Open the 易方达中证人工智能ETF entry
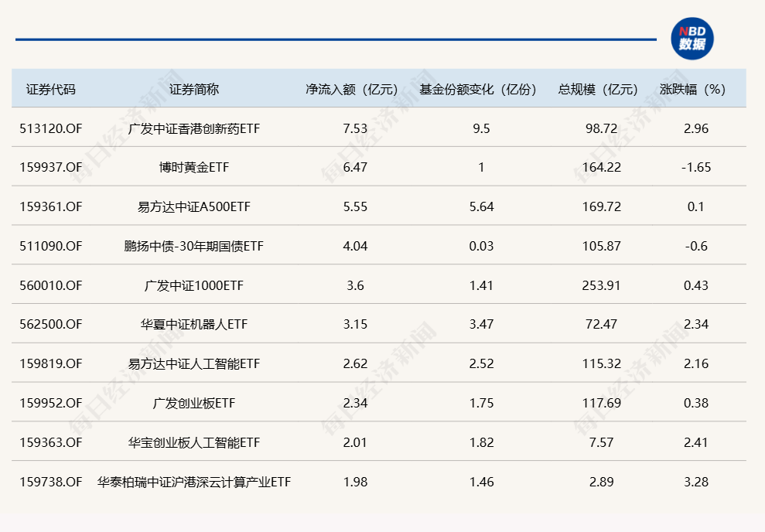This screenshot has height=532, width=765. pyautogui.click(x=194, y=363)
